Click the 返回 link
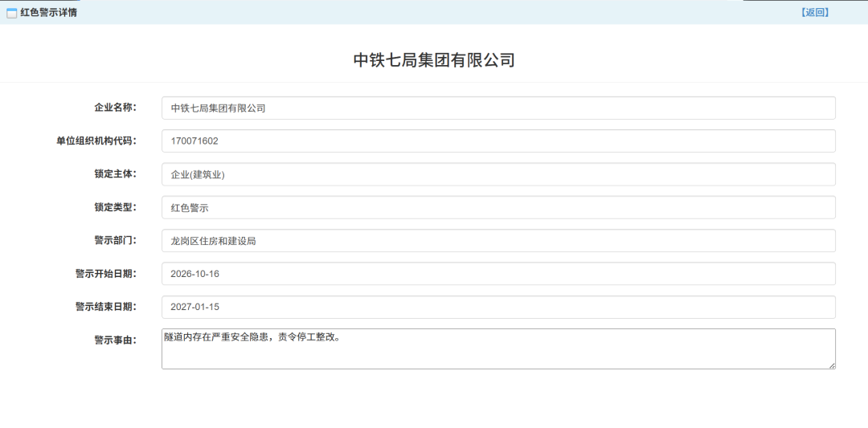The width and height of the screenshot is (868, 428). click(814, 13)
